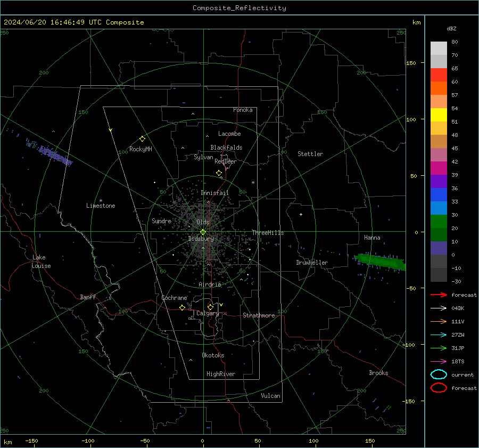Click the cyan 'current' ellipse icon

click(439, 374)
